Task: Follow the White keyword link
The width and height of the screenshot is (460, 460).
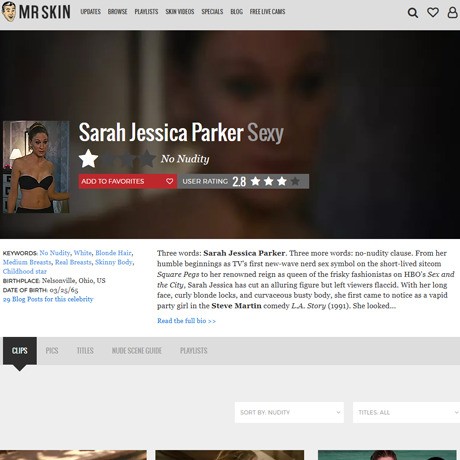Action: (x=82, y=253)
